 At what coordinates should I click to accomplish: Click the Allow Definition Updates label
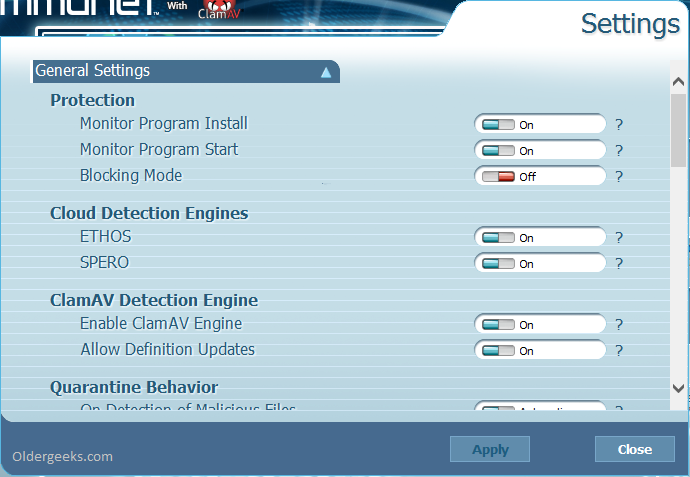tap(168, 349)
